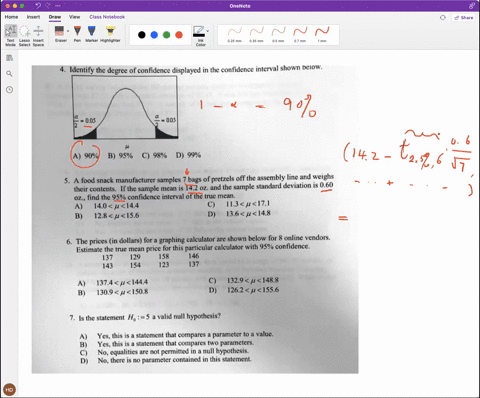Set pen thickness to 0.7 mm
This screenshot has height=398, width=480.
click(300, 34)
